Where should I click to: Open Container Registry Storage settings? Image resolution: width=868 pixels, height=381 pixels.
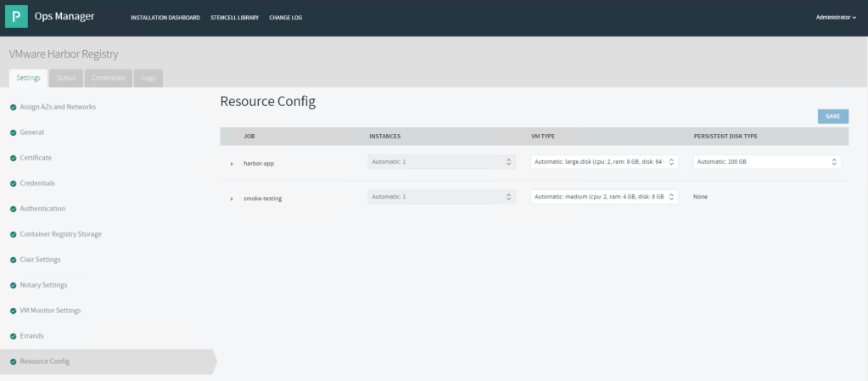pos(60,234)
